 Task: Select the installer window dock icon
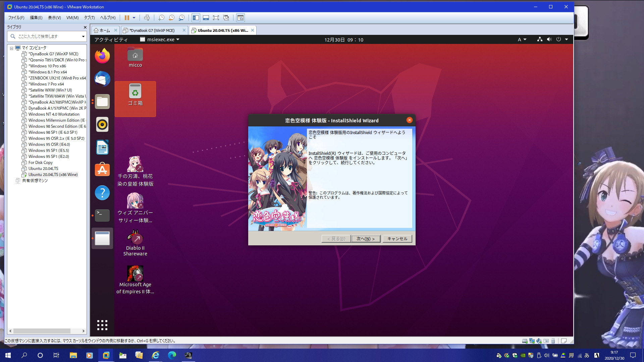(x=102, y=238)
